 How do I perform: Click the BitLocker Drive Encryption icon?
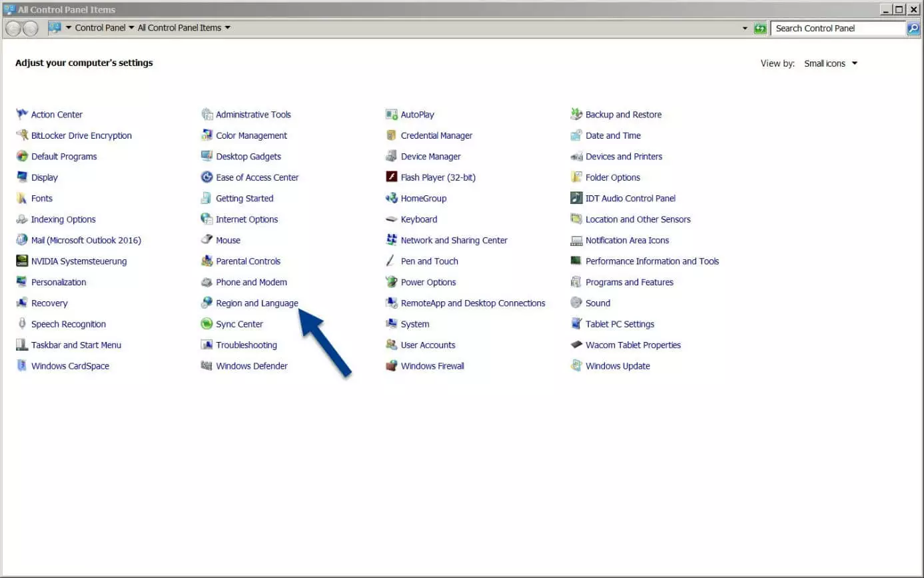click(x=22, y=135)
